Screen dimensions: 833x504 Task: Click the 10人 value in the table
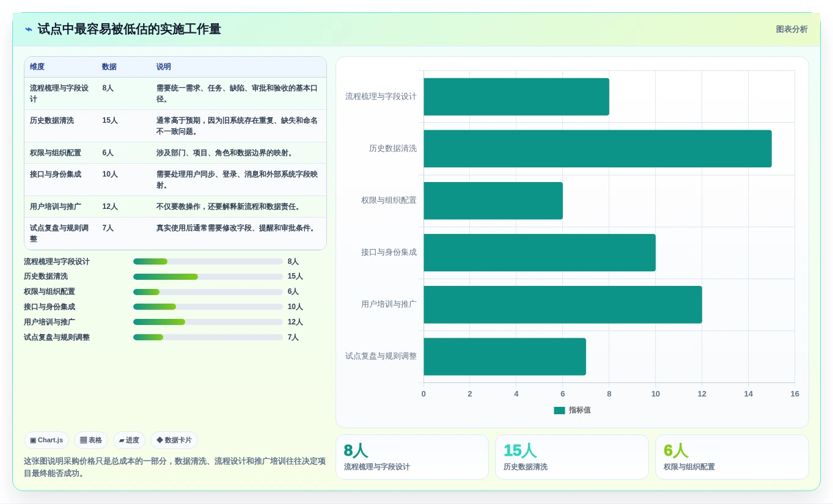click(x=110, y=174)
